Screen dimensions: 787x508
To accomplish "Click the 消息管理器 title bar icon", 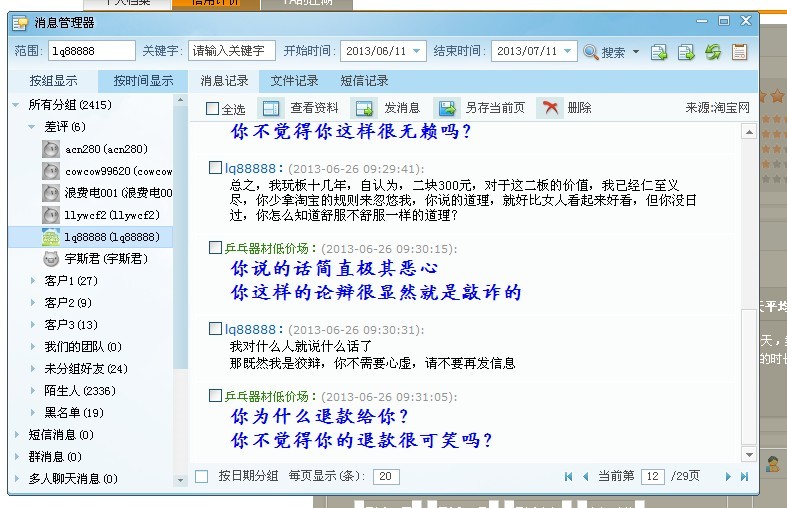I will pos(21,23).
